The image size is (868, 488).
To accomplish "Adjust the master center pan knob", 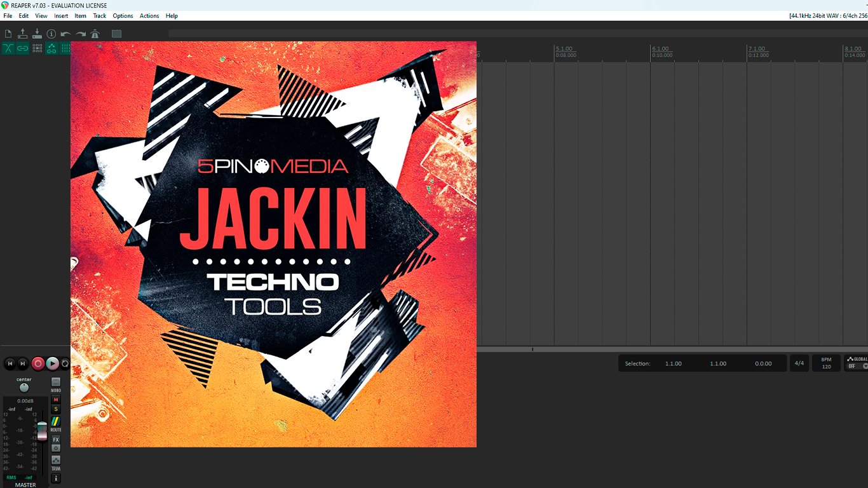I will [24, 388].
